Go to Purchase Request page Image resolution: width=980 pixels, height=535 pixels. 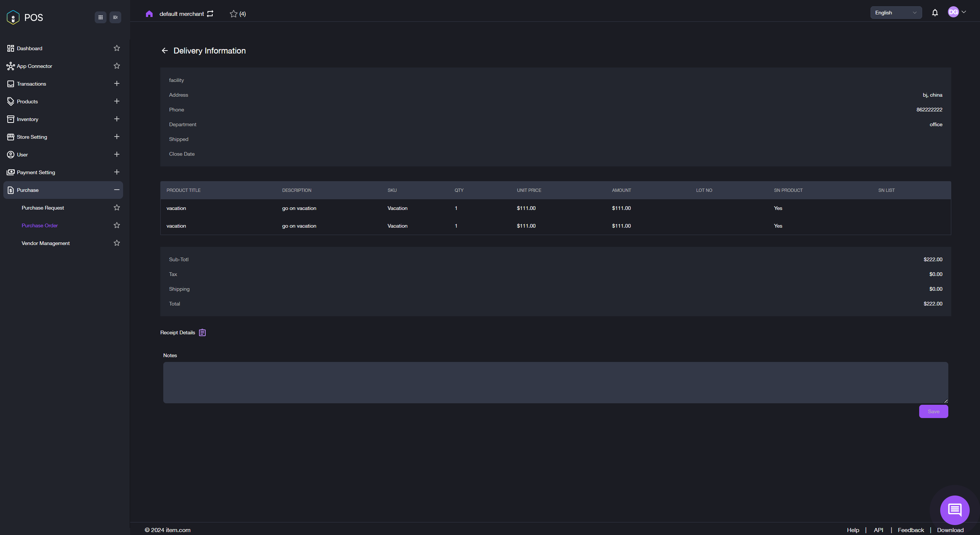43,208
